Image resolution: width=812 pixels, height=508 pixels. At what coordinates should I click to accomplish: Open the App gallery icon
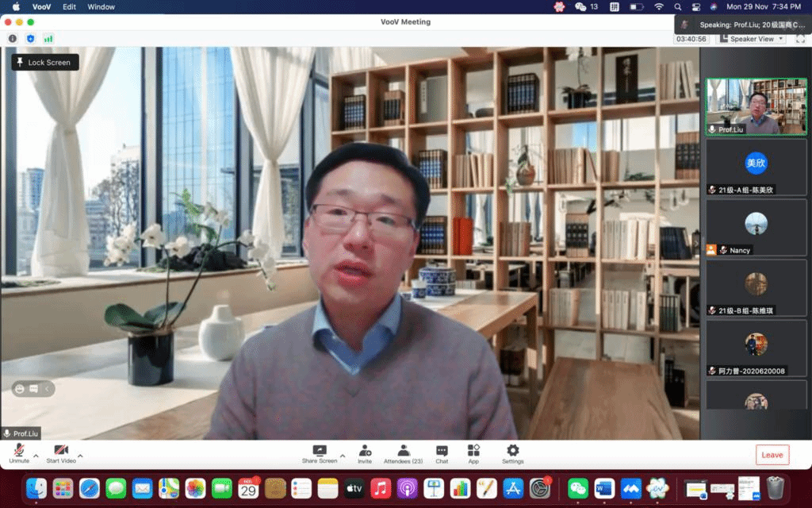tap(473, 452)
